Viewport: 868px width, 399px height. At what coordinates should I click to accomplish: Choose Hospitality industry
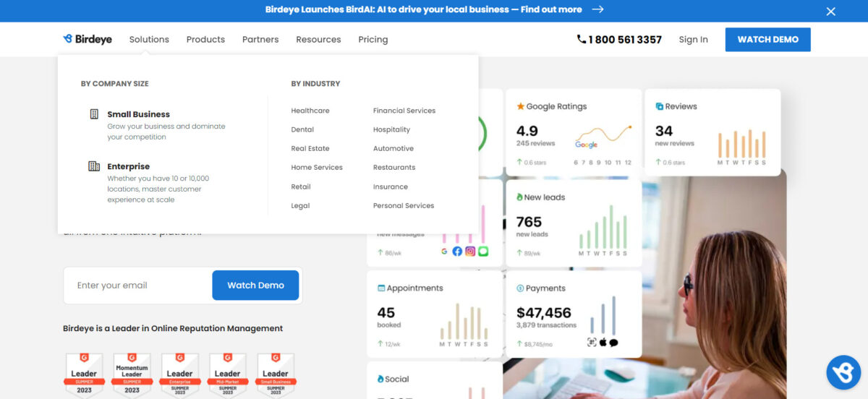coord(391,129)
